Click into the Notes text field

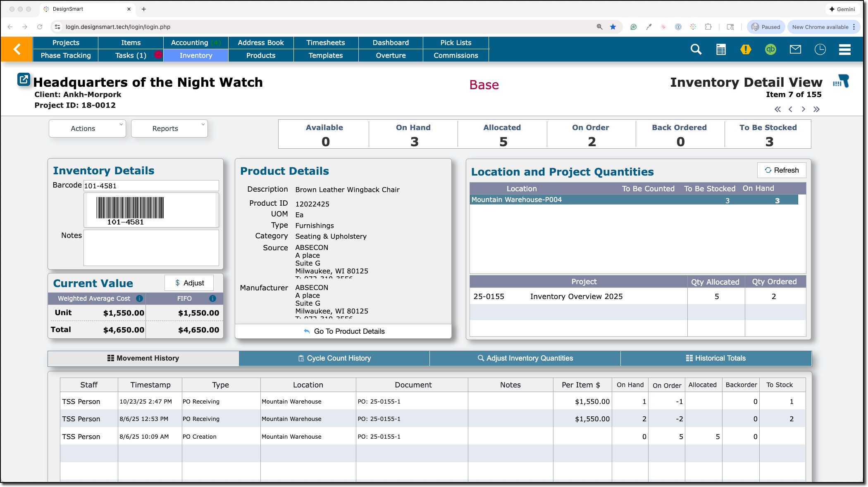[151, 248]
